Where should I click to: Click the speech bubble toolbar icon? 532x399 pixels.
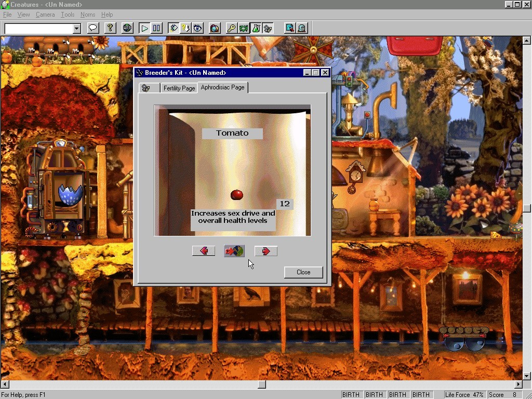pyautogui.click(x=93, y=28)
